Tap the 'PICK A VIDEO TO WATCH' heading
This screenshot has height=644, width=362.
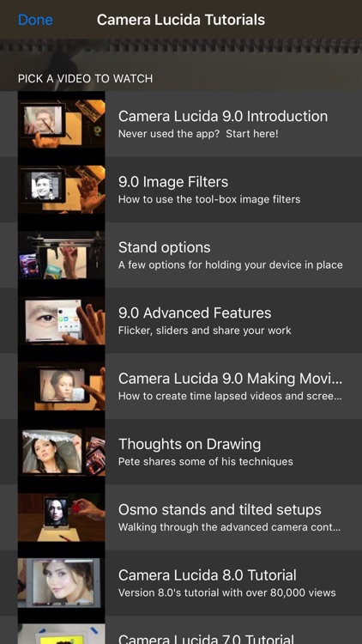tap(86, 78)
